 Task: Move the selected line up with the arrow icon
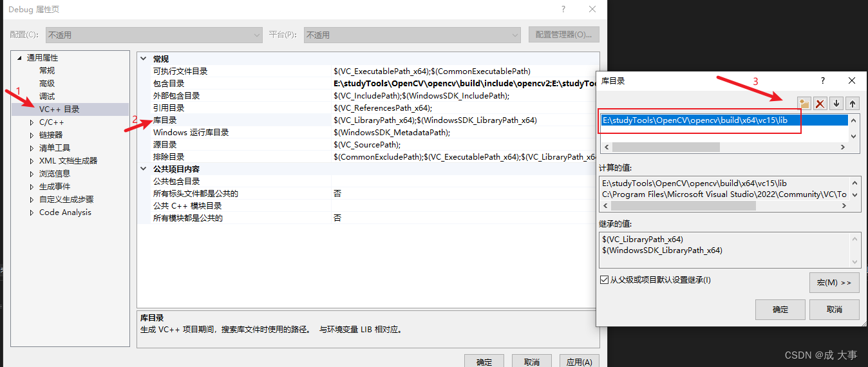(x=853, y=104)
